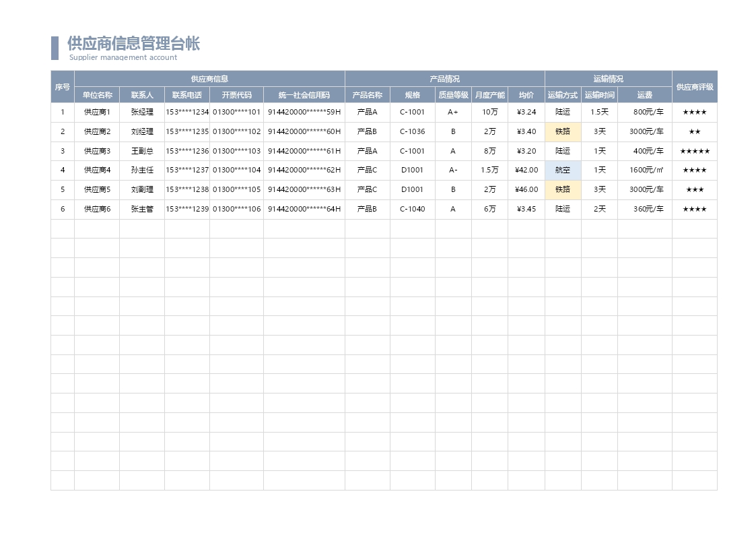
Task: Select freight cell 360元/车
Action: point(645,209)
